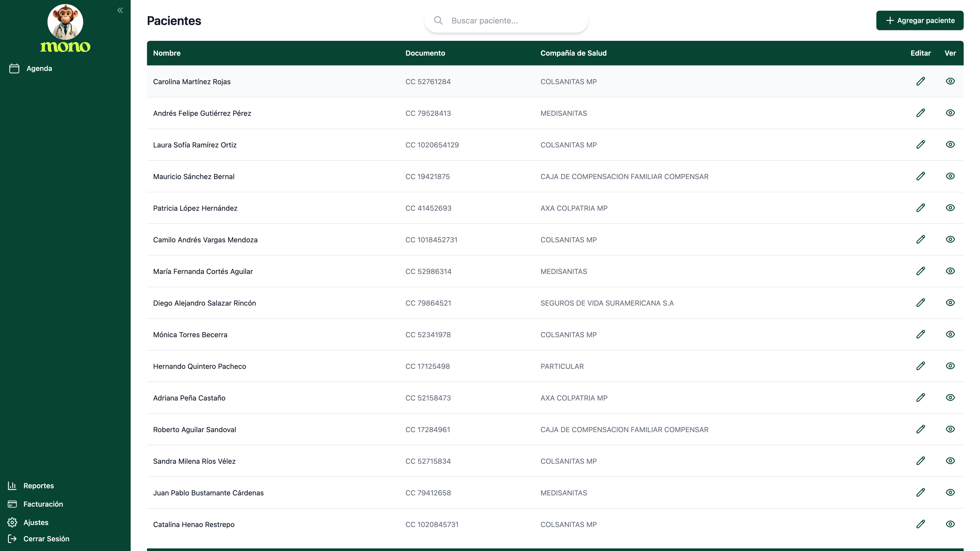Screen dimensions: 980x551
Task: Click Cerrar Sesión to log out
Action: coord(39,539)
